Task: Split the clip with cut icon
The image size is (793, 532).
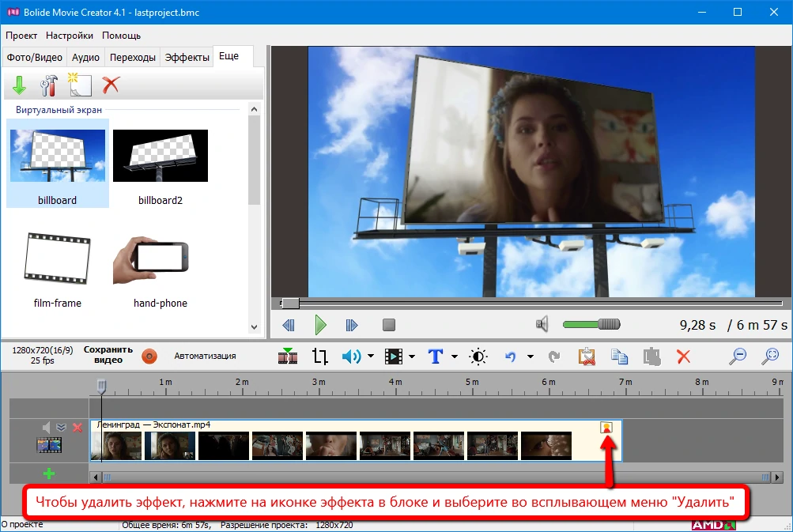Action: click(x=288, y=356)
